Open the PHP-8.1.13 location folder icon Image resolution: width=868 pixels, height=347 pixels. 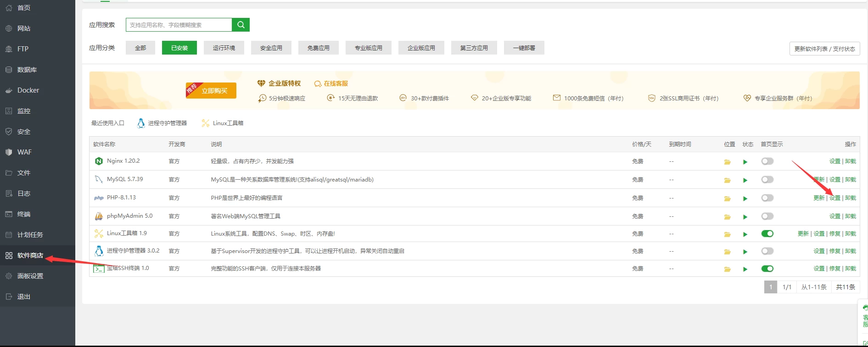pyautogui.click(x=728, y=198)
